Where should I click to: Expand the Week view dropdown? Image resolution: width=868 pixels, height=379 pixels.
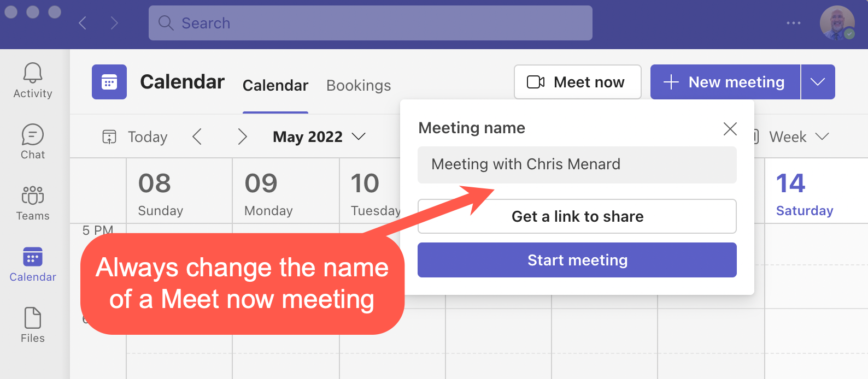(x=823, y=137)
